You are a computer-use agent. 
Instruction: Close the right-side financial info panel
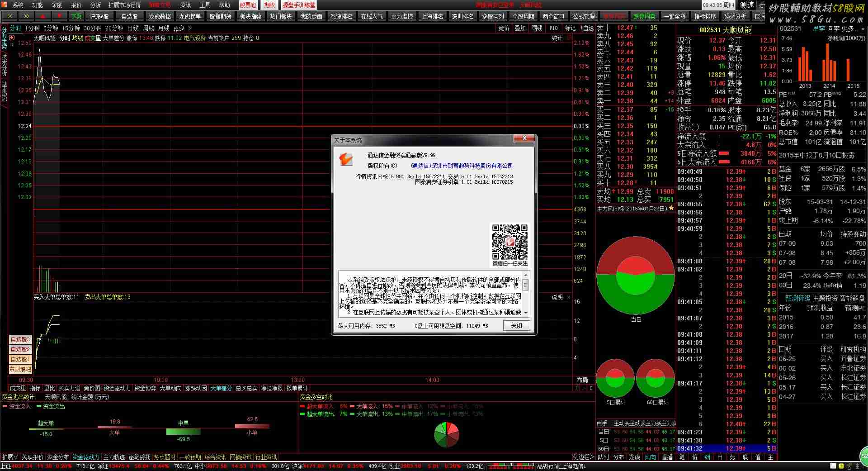click(863, 29)
